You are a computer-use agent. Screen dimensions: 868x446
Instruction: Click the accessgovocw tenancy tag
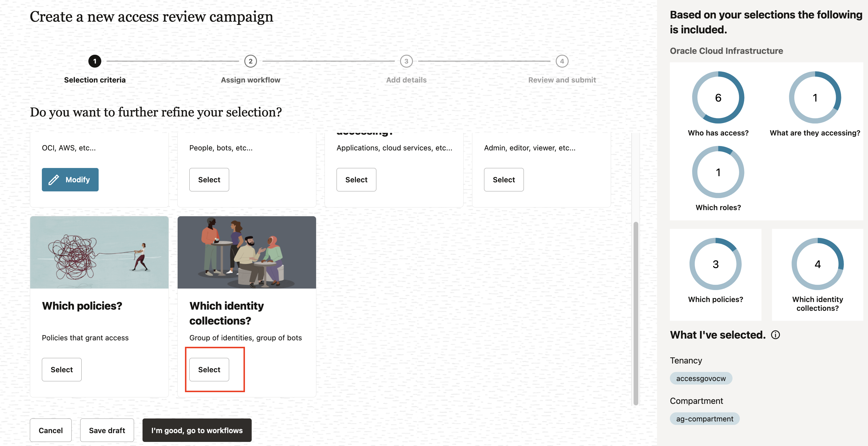pyautogui.click(x=701, y=378)
